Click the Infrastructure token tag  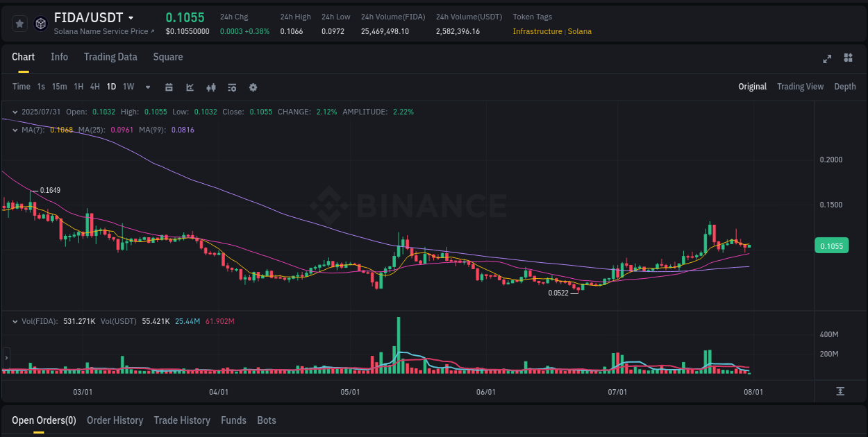tap(535, 31)
